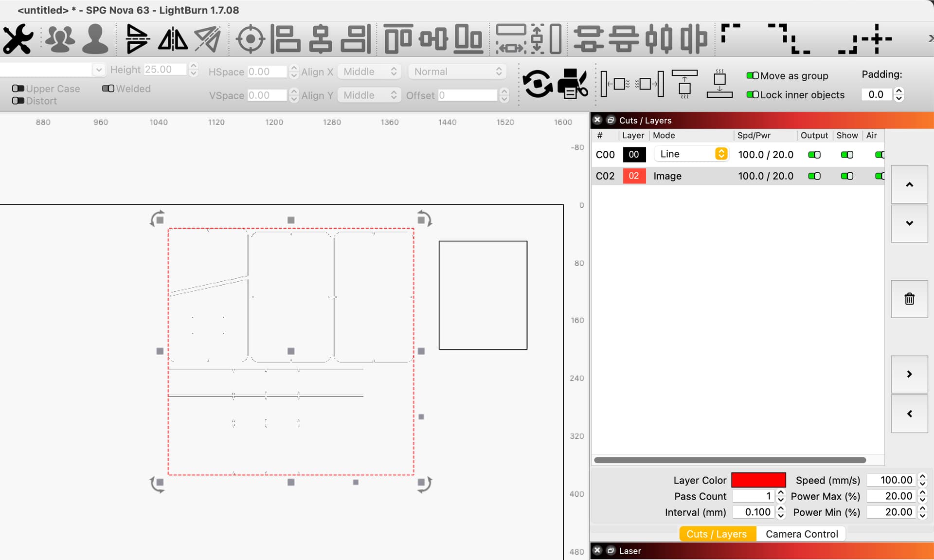Toggle Output for layer C00
This screenshot has height=560, width=934.
(814, 155)
